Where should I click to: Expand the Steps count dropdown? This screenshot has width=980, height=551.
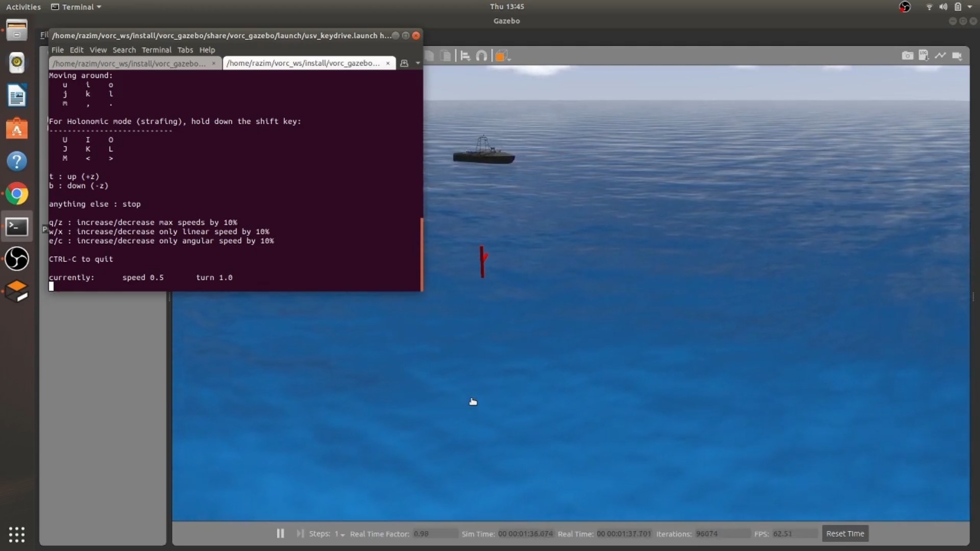(339, 534)
